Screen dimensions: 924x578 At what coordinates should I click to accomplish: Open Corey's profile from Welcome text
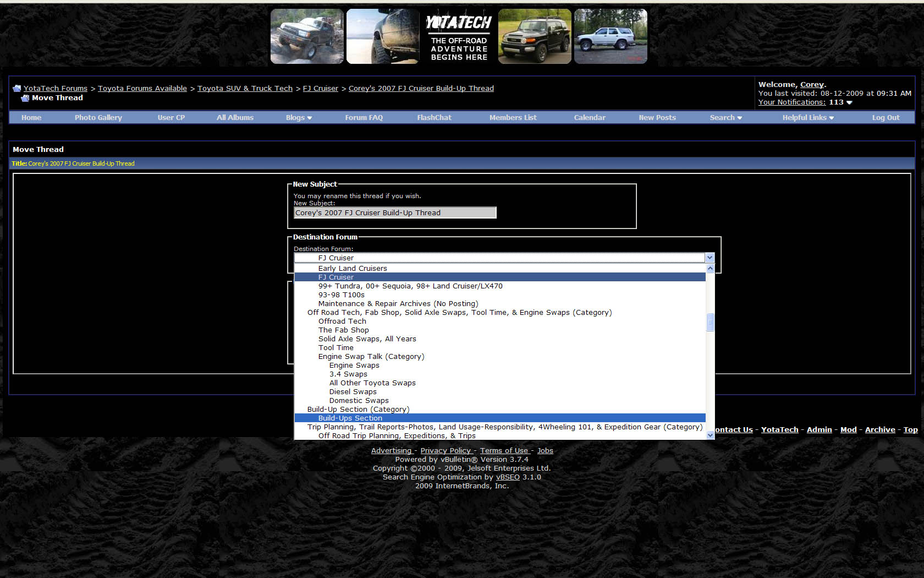pyautogui.click(x=812, y=85)
